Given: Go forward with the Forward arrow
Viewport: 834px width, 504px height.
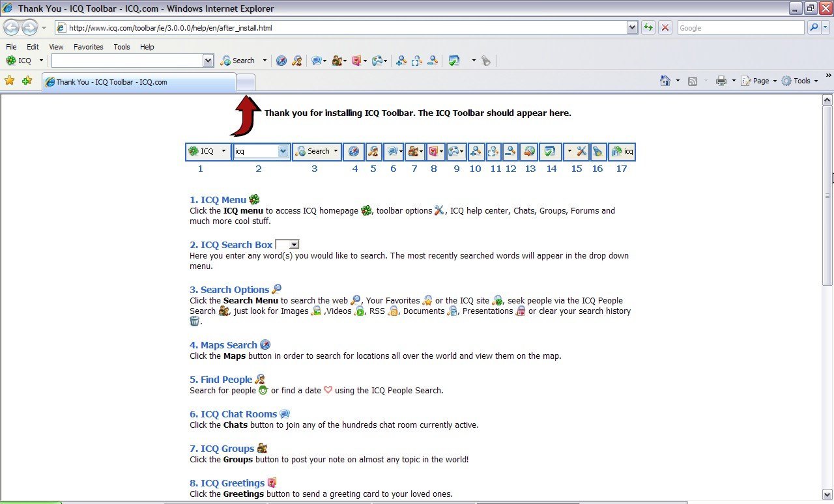Looking at the screenshot, I should pos(29,28).
